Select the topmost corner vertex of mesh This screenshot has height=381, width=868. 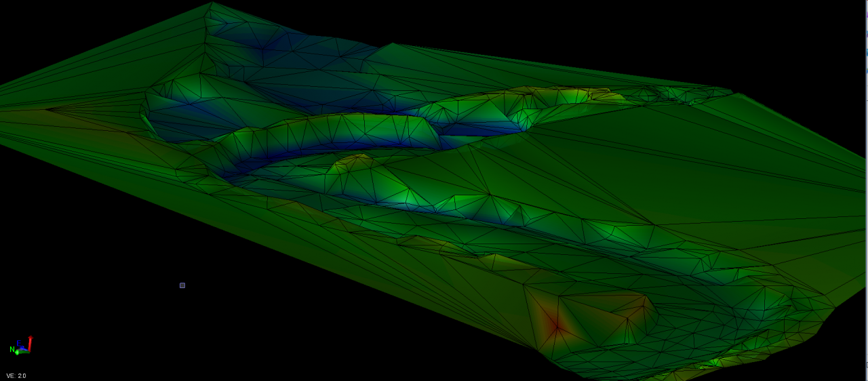pyautogui.click(x=212, y=3)
